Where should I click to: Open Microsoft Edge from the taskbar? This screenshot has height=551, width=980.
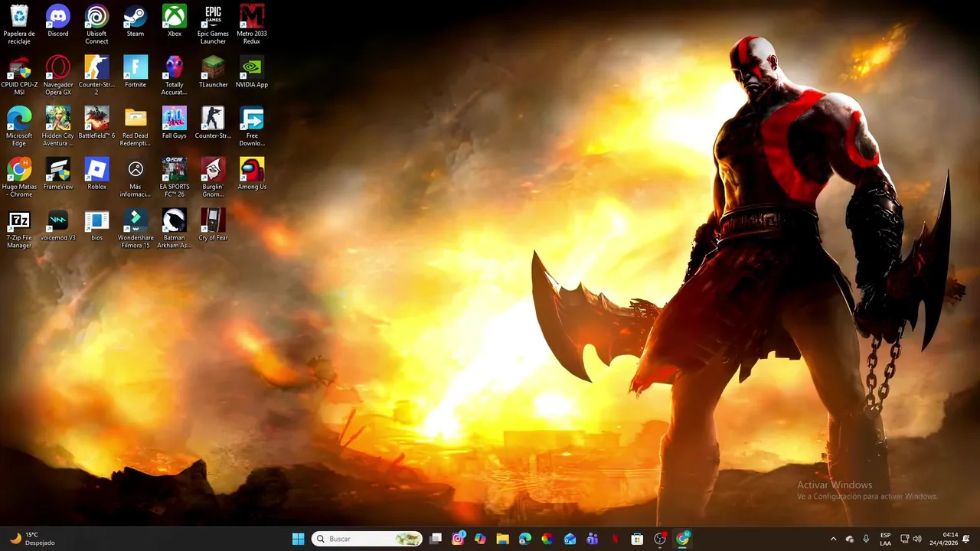click(x=525, y=539)
